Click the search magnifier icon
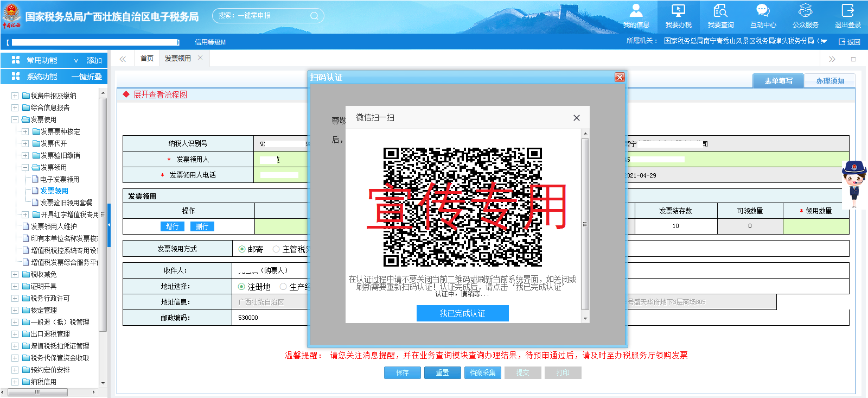868x398 pixels. [314, 16]
